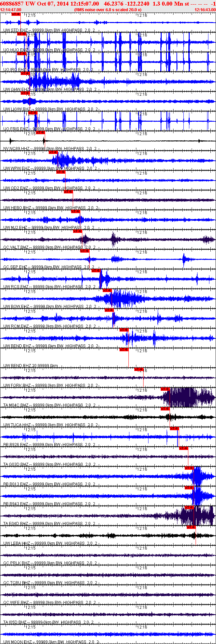Screen dimensions: 216x644
Task: Select the UO HUO EHZ station label
Action: [49, 50]
